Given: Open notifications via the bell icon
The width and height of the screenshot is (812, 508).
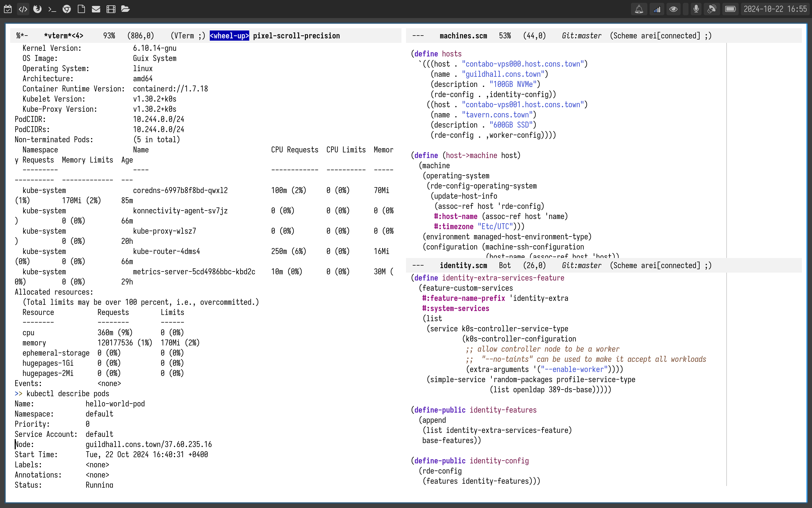Looking at the screenshot, I should (x=639, y=9).
